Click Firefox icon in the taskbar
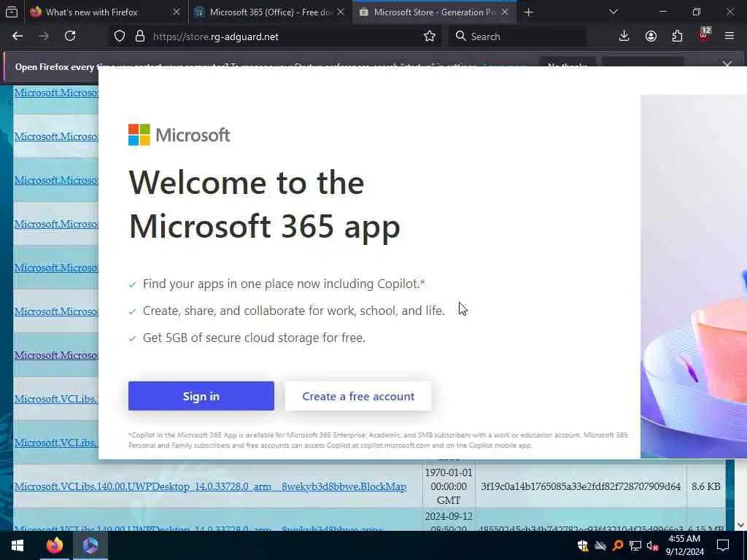Screen dimensions: 747x560 tap(54, 545)
